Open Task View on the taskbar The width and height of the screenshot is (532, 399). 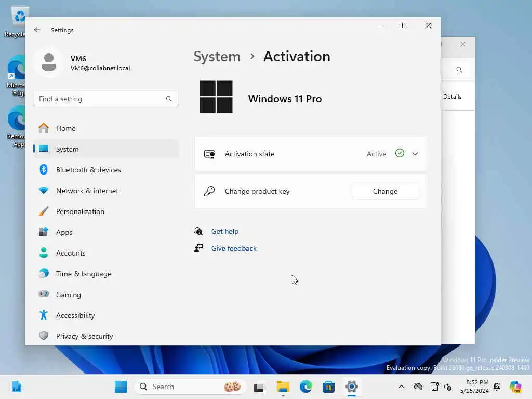click(x=259, y=387)
